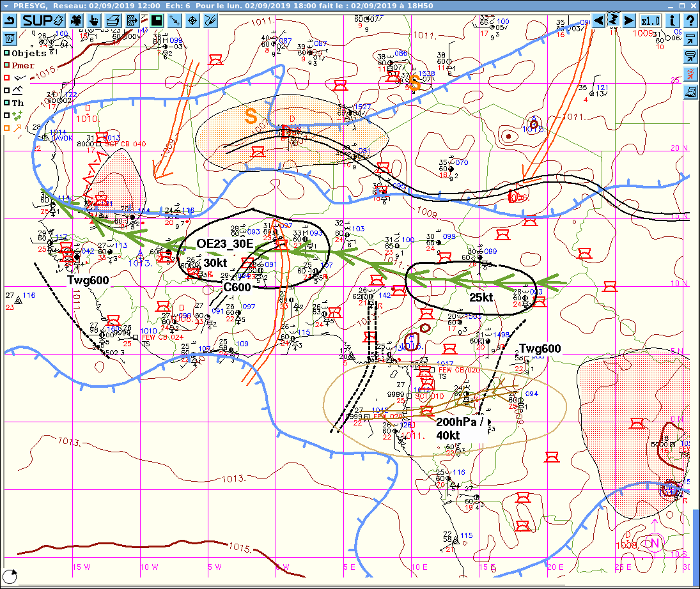Click the C600 annotation label

pyautogui.click(x=237, y=287)
